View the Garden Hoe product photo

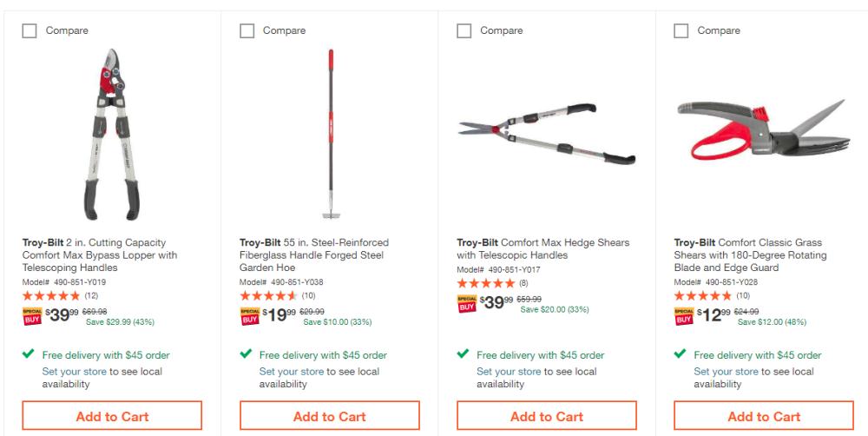329,135
